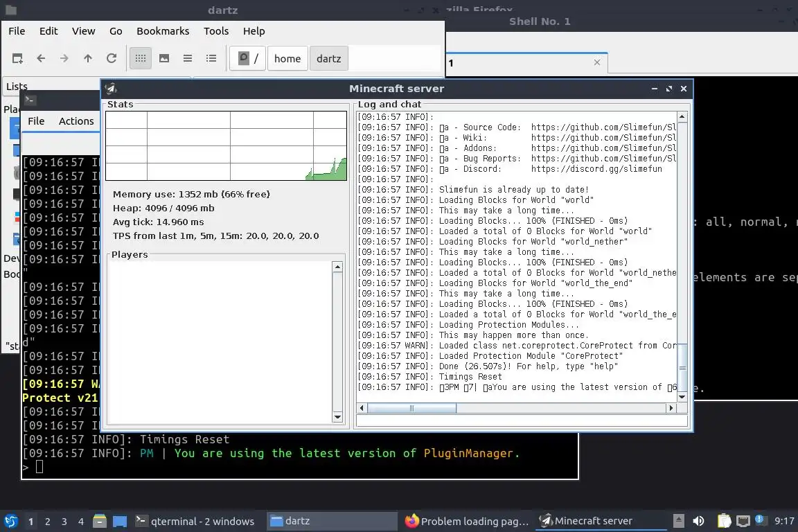This screenshot has width=798, height=532.
Task: Click the "Slimefun is already up to date!" log line
Action: click(x=473, y=189)
